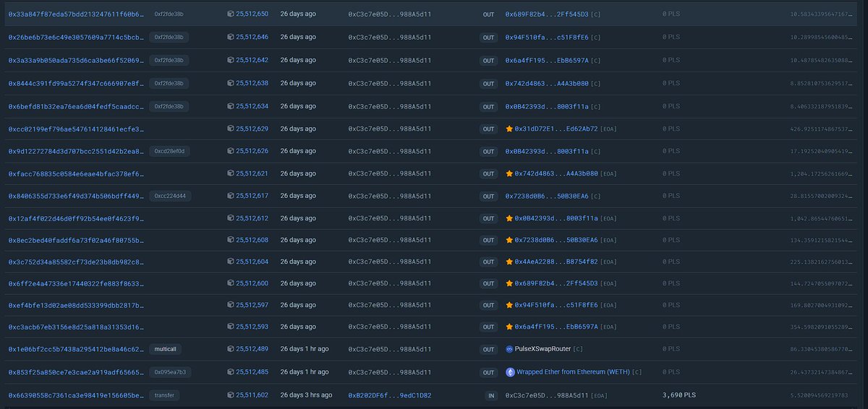Click the multicall method badge
Viewport: 868px width, 409px height.
tap(166, 349)
